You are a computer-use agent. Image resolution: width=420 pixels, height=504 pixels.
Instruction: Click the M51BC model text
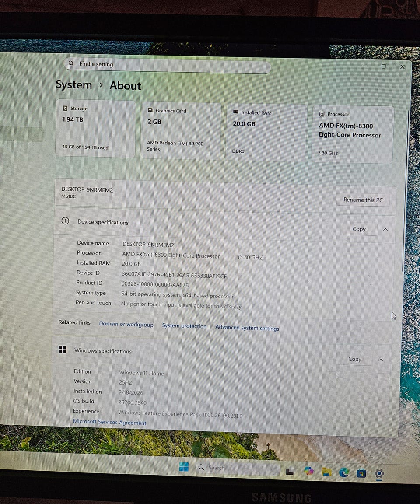coord(68,196)
